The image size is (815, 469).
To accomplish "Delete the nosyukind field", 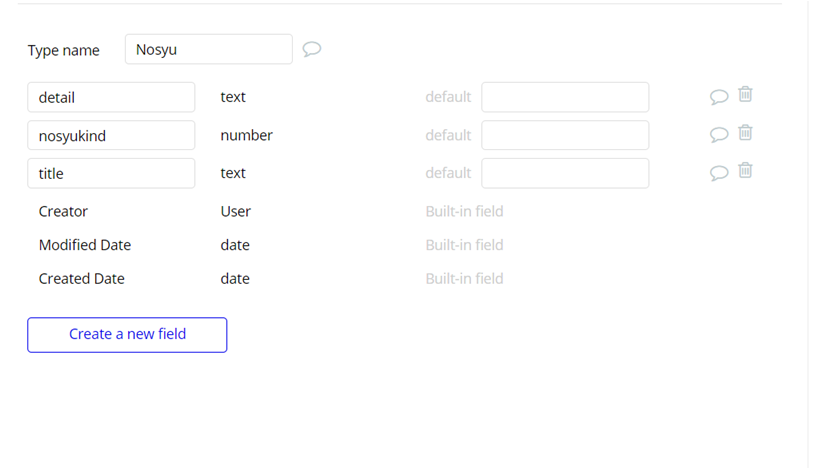I will tap(745, 133).
